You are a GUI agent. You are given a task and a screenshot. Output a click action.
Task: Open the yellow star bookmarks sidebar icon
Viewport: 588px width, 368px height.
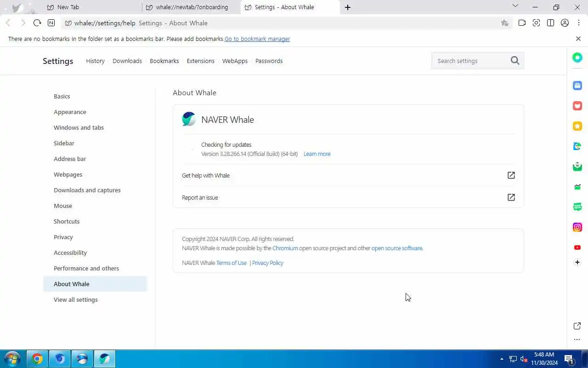coord(577,126)
